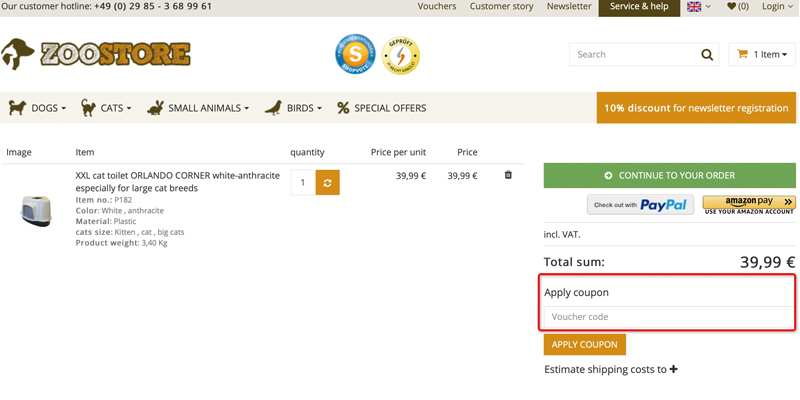Viewport: 800px width, 400px height.
Task: Delete the cat toilet with trash icon
Action: click(508, 175)
